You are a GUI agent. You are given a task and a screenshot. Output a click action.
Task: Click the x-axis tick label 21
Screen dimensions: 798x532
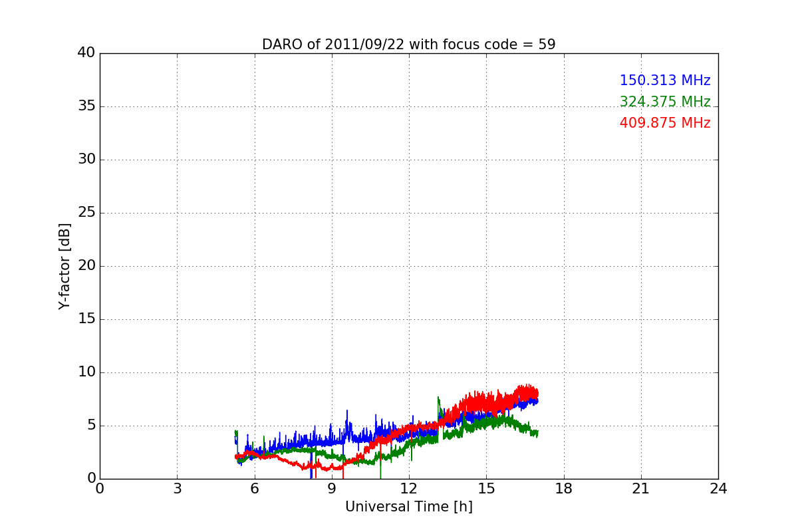tap(641, 489)
